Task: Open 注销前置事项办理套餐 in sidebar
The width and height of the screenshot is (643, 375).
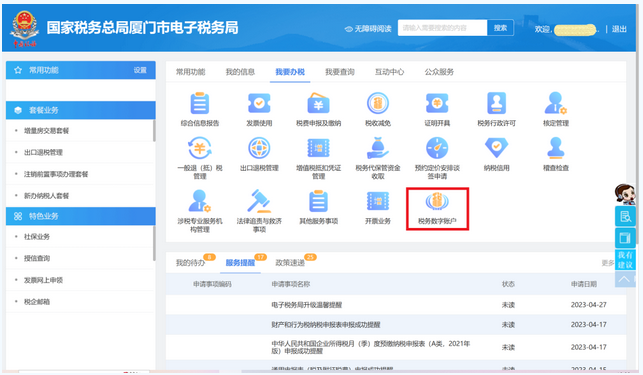Action: coord(56,174)
